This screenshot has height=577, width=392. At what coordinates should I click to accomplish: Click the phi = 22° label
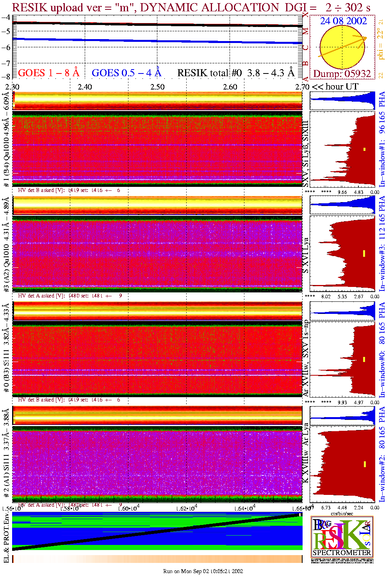click(381, 45)
